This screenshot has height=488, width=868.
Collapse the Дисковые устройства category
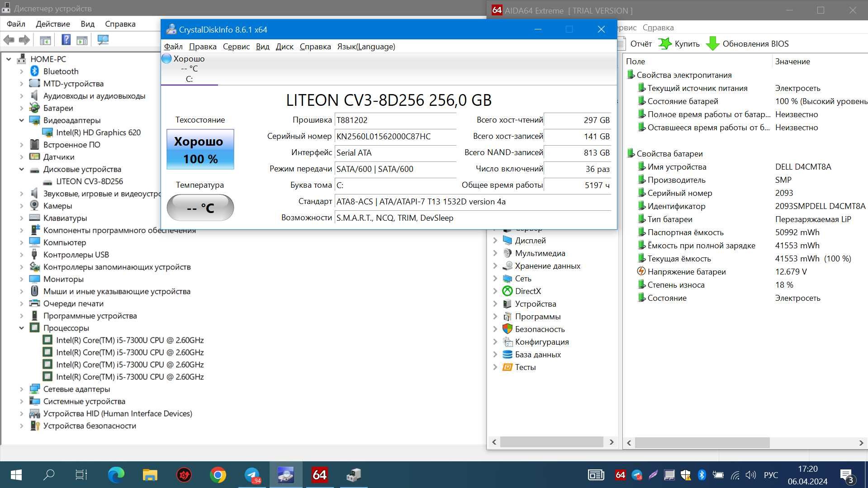click(x=21, y=169)
